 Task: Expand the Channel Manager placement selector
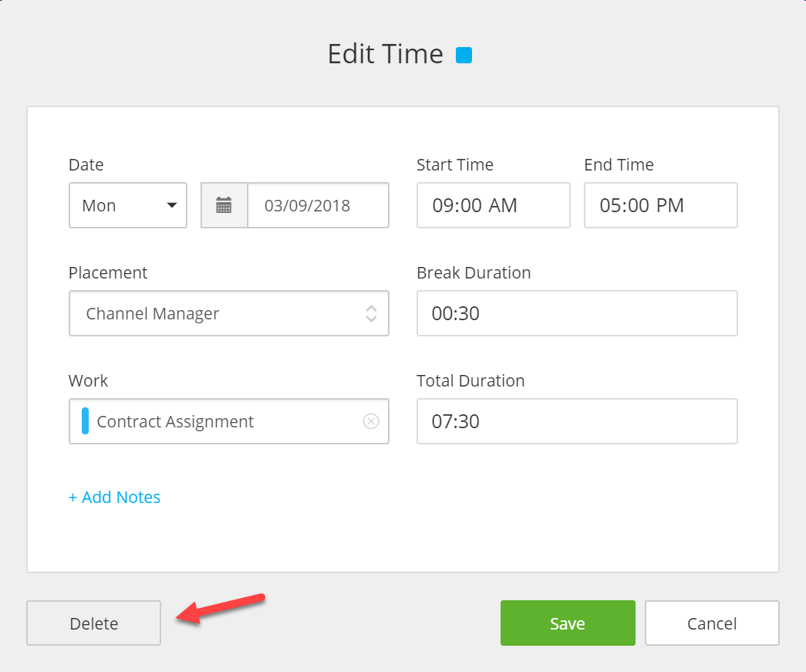(371, 313)
